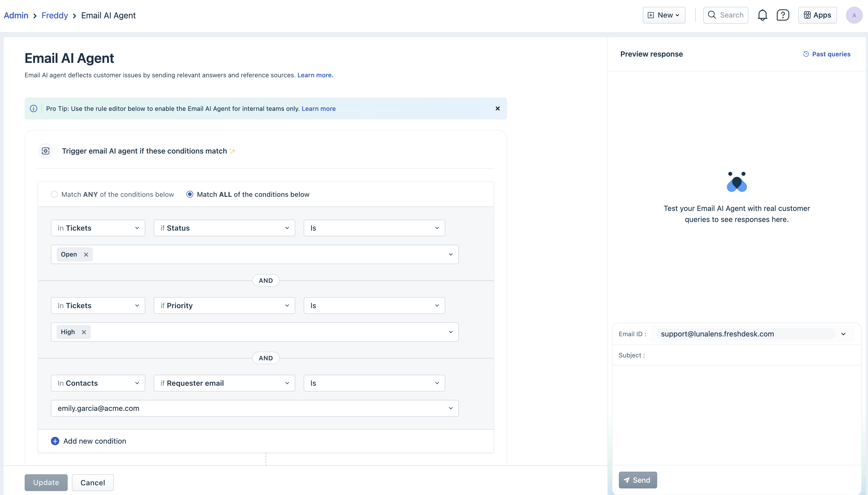The height and width of the screenshot is (495, 868).
Task: Remove the High priority tag
Action: click(84, 332)
